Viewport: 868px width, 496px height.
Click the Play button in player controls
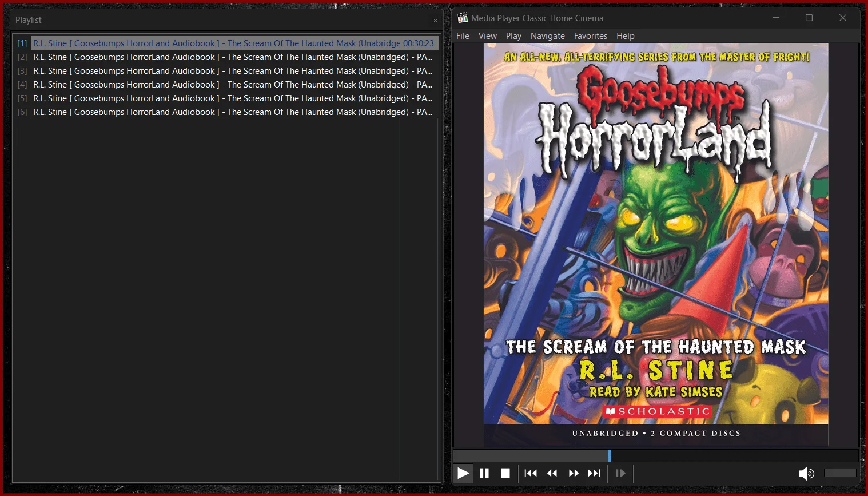(463, 473)
